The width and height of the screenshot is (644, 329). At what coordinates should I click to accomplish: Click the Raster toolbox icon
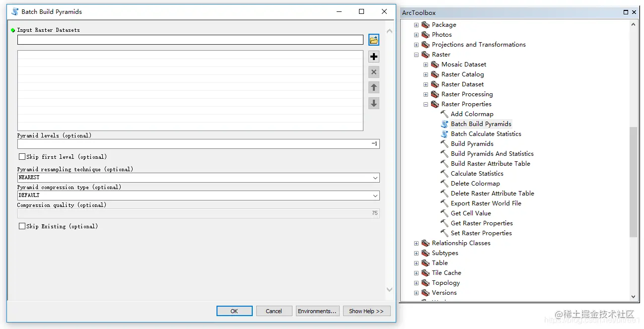coord(426,55)
